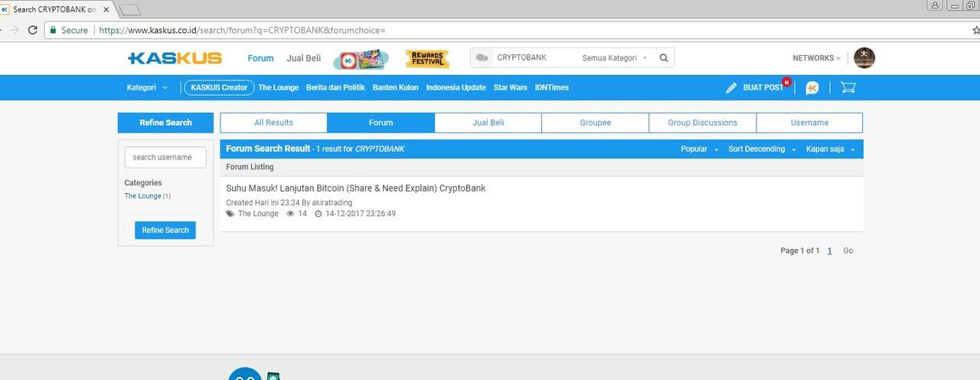The width and height of the screenshot is (980, 380).
Task: Click the blue Refine Search button
Action: coord(165,230)
